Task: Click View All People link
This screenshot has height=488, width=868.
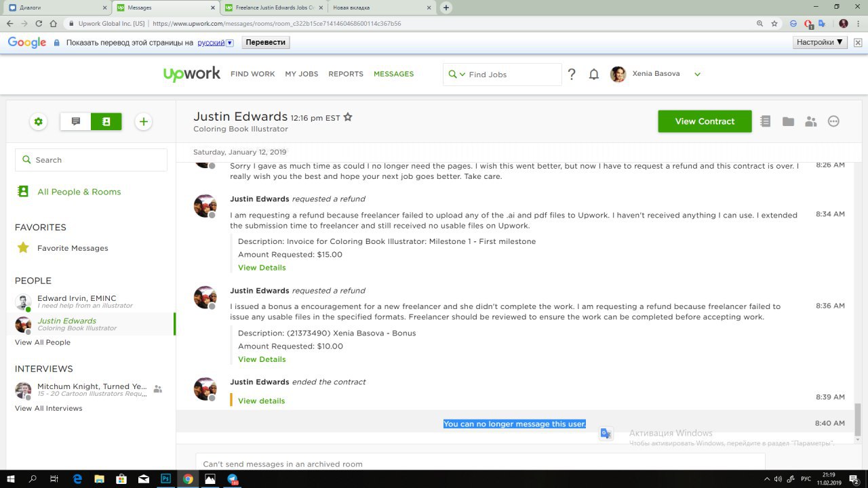Action: [x=43, y=342]
